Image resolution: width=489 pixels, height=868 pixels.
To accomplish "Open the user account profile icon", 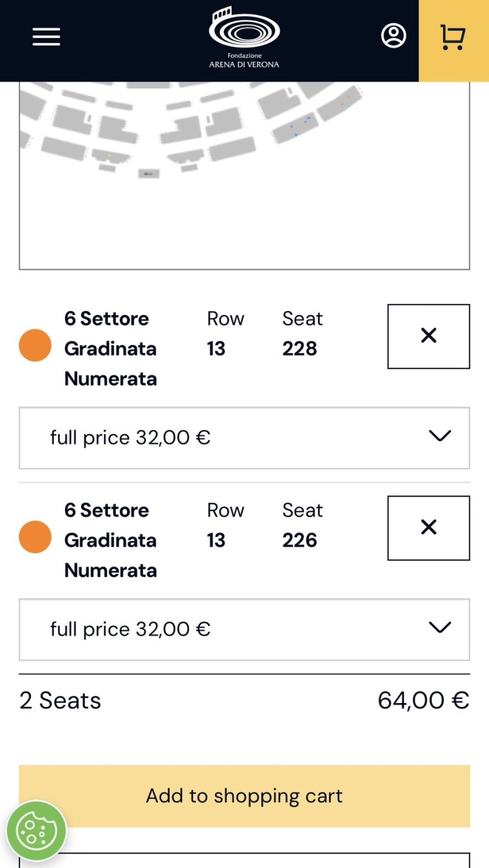I will pyautogui.click(x=393, y=36).
